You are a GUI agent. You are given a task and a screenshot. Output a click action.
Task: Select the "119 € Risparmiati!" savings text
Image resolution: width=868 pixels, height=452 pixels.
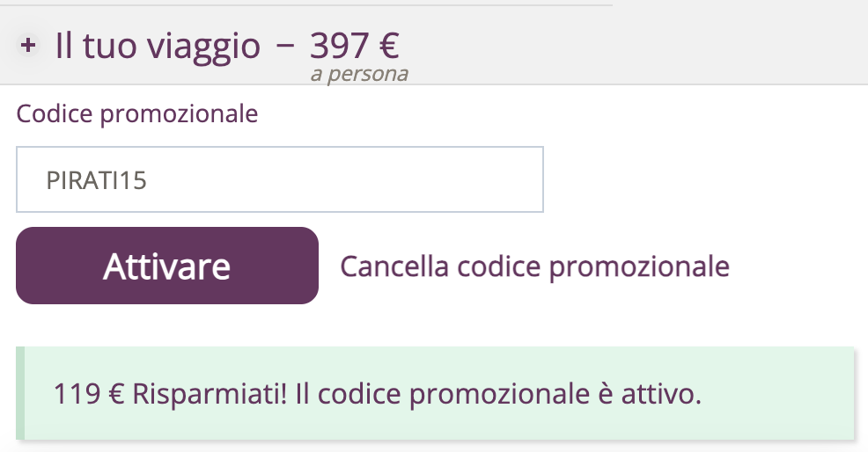[171, 394]
